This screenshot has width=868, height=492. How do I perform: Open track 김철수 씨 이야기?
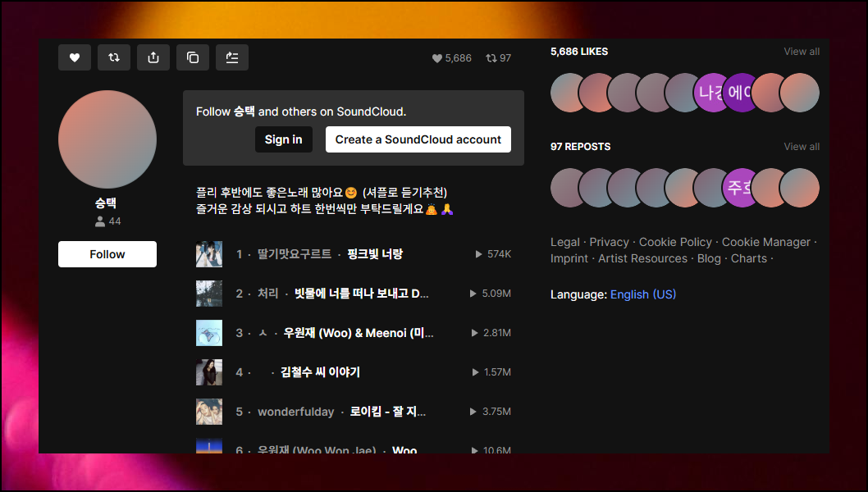321,372
